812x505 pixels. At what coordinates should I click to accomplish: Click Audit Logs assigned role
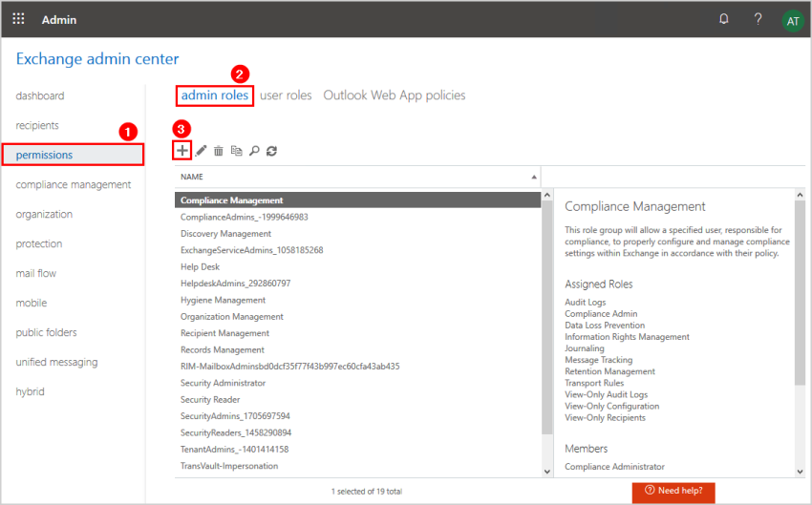coord(586,303)
